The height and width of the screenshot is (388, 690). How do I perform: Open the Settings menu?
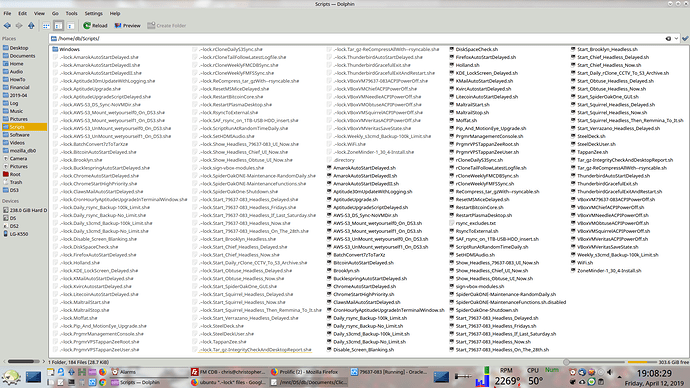[93, 13]
